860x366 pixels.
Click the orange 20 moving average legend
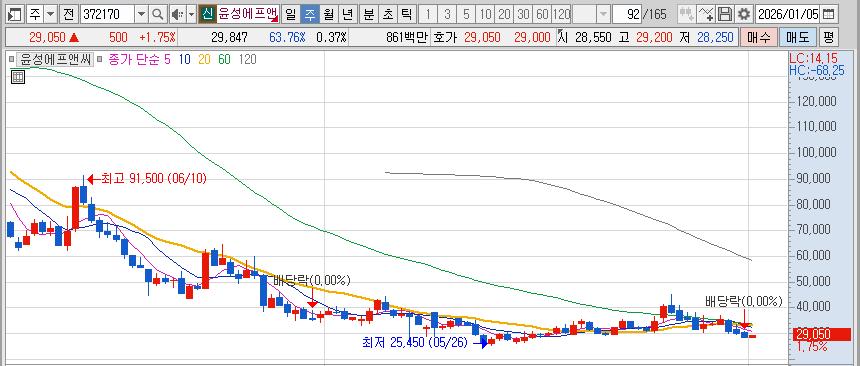(x=204, y=59)
